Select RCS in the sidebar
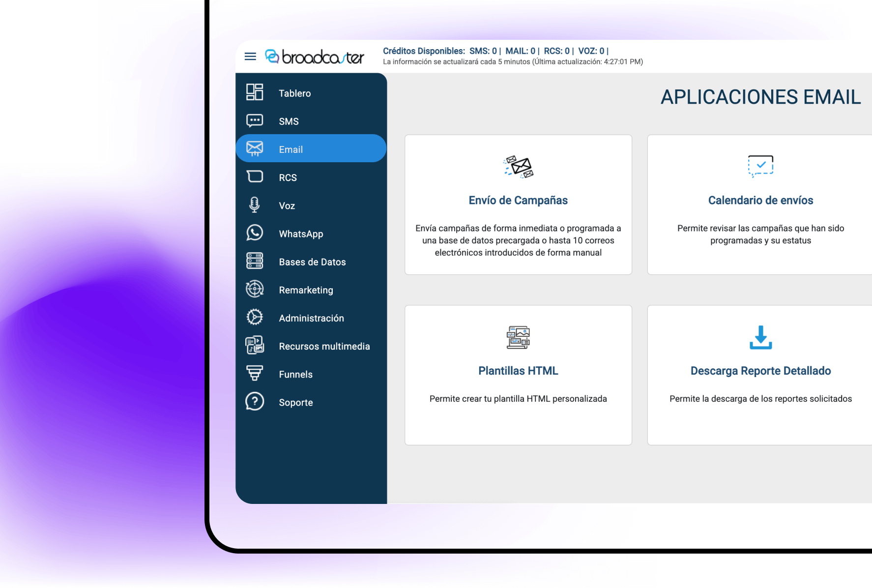This screenshot has width=872, height=588. point(288,177)
